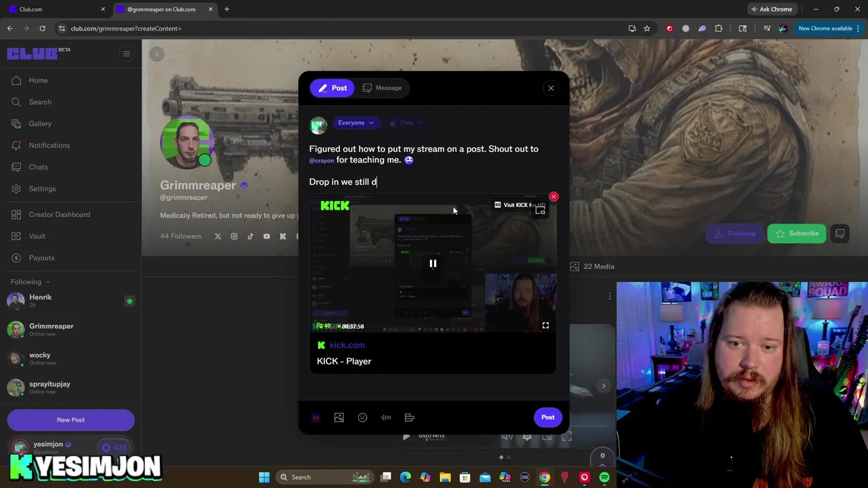Collapse the sidebar with the hamburger icon
Image resolution: width=868 pixels, height=488 pixels.
click(126, 54)
